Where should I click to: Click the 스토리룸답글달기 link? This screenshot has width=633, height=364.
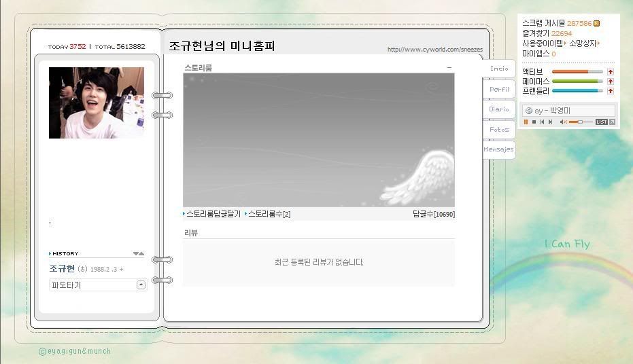tap(213, 214)
